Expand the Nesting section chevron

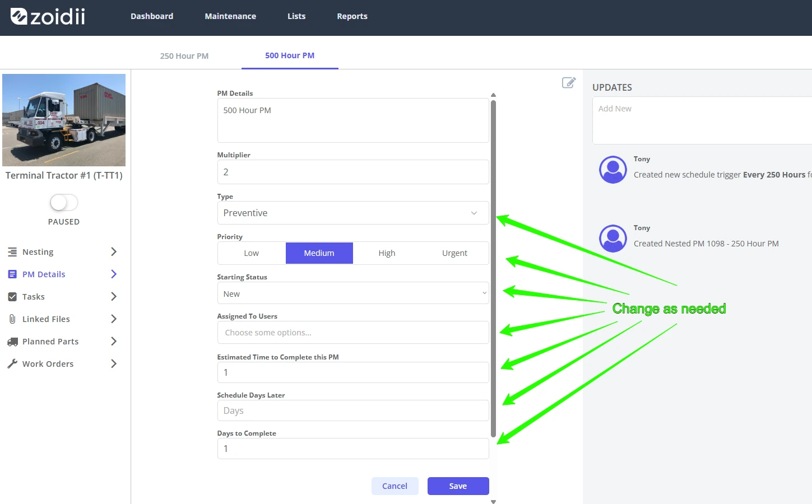tap(114, 252)
